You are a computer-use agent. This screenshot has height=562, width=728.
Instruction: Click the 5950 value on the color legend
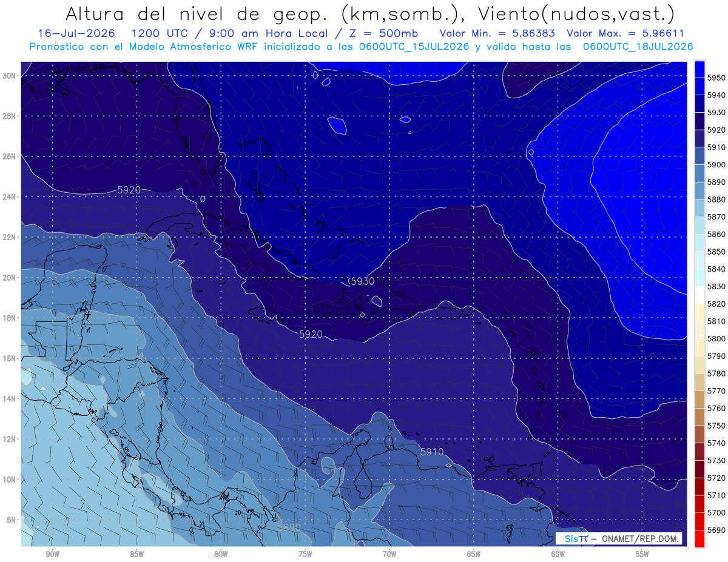pos(716,78)
